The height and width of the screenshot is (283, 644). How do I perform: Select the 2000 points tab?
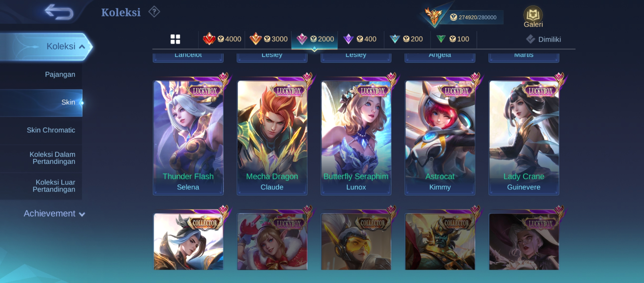[314, 39]
